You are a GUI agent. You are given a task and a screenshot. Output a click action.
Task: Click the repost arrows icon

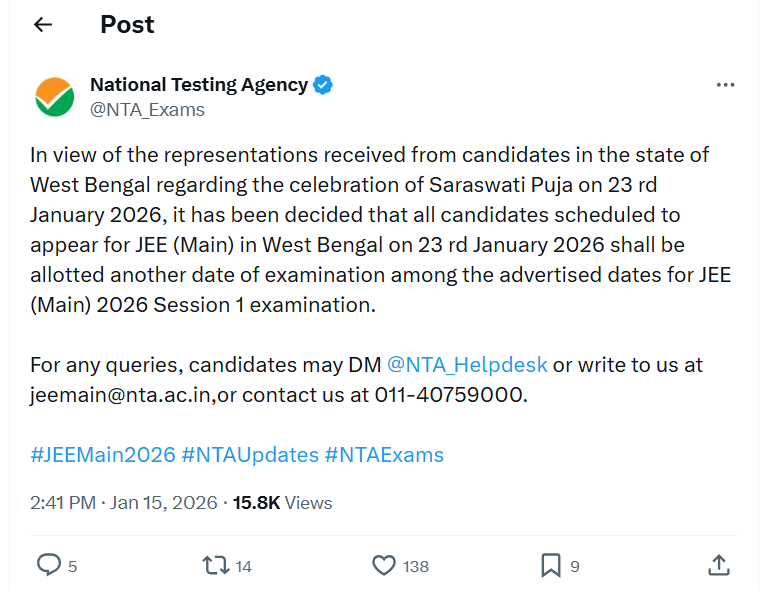point(216,565)
